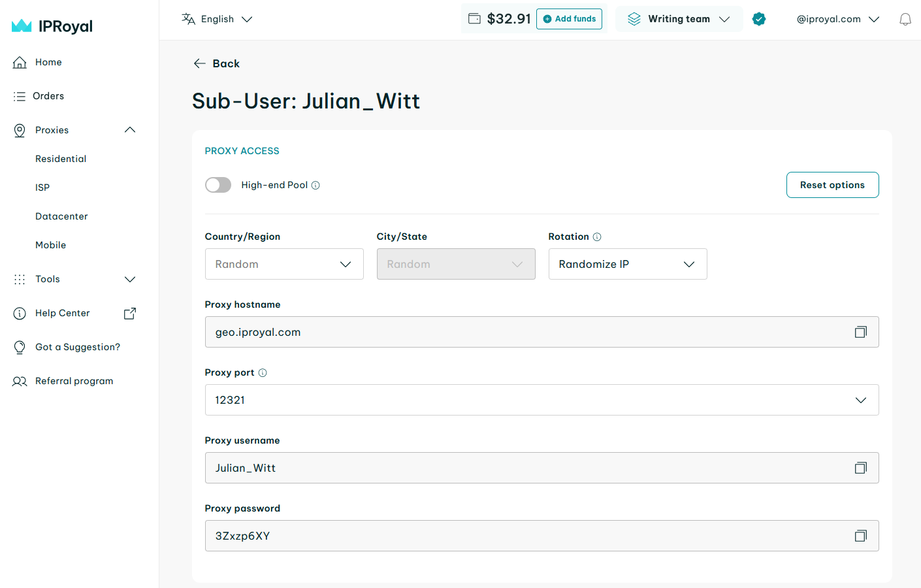Click the PROXY ACCESS section title

(x=242, y=151)
